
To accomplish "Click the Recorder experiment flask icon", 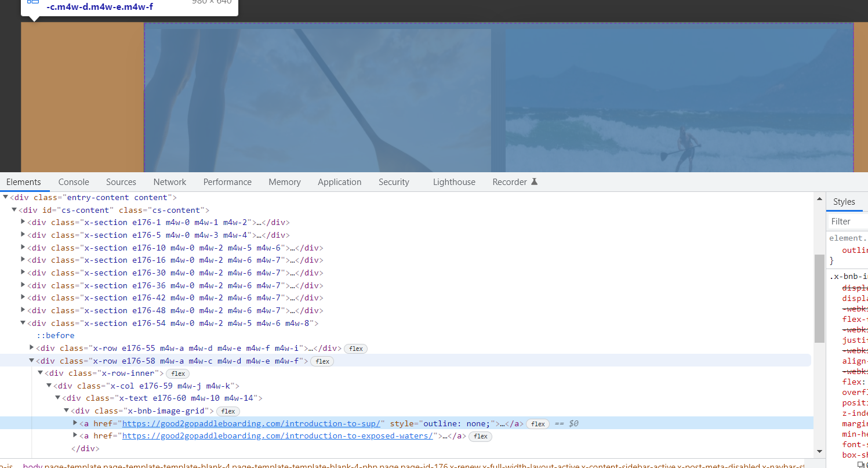I will click(x=534, y=182).
